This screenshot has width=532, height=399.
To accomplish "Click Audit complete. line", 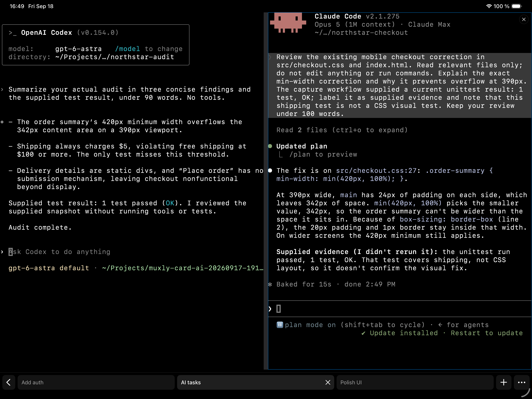I will [x=40, y=228].
